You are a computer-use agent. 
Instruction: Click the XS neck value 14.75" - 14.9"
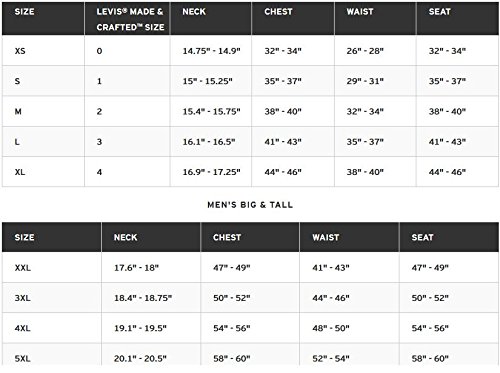coord(211,51)
